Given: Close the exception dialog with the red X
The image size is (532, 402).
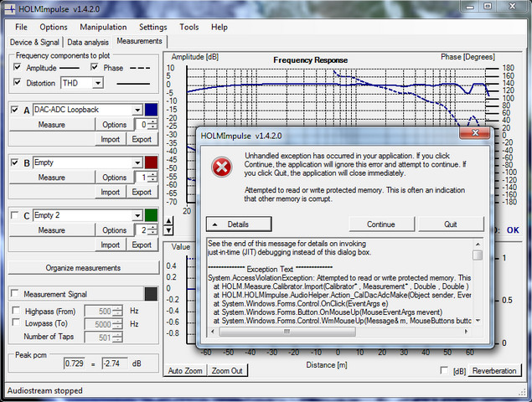Looking at the screenshot, I should coord(475,133).
